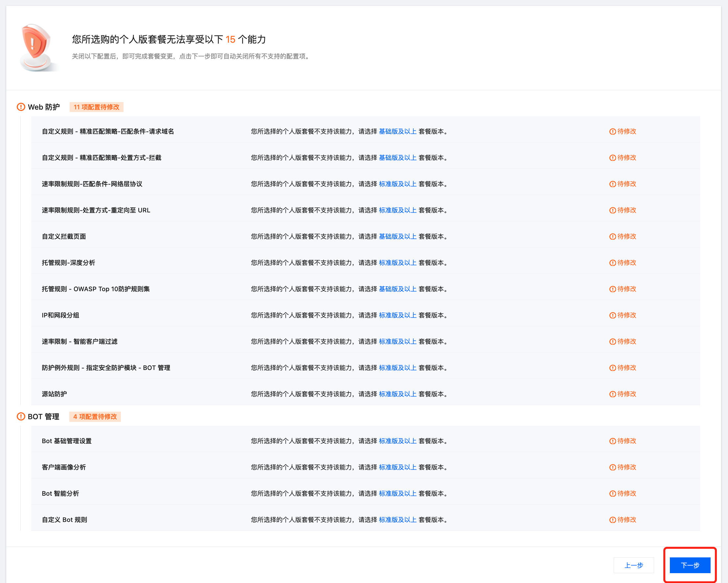This screenshot has width=728, height=583.
Task: Click the 上一步 button
Action: click(633, 565)
